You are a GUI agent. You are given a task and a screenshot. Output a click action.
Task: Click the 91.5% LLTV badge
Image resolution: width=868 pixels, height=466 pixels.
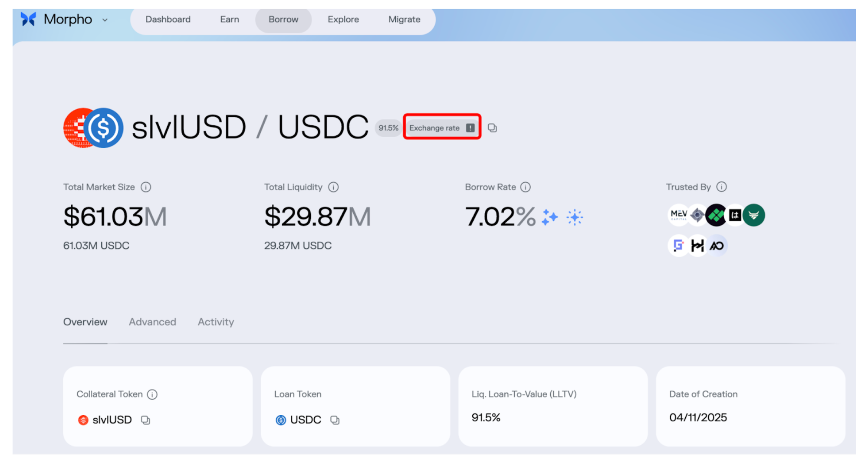388,128
